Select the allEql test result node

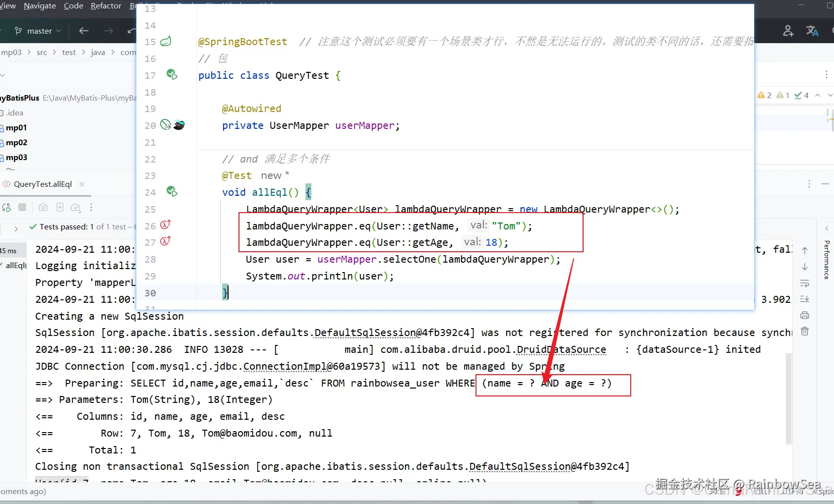[15, 266]
